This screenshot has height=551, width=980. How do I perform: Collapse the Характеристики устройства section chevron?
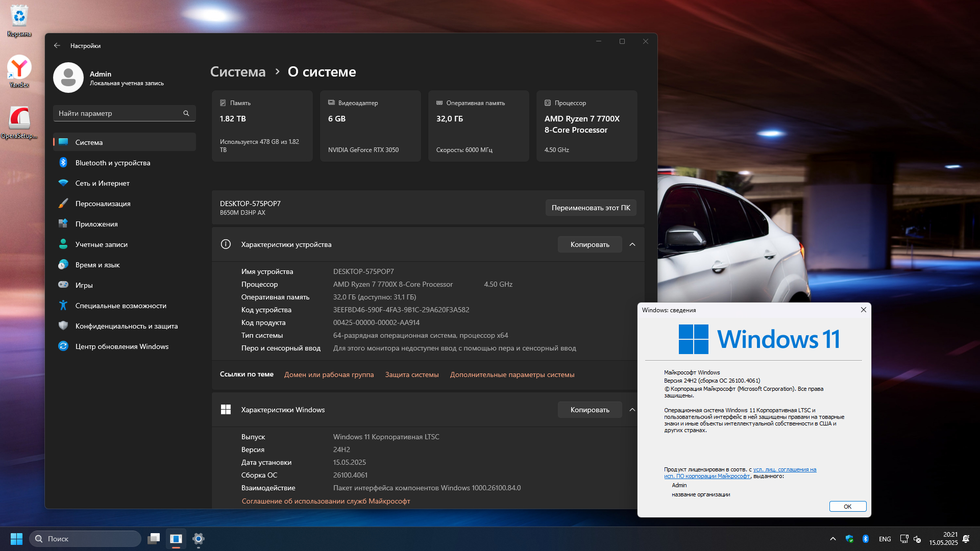[x=632, y=244]
